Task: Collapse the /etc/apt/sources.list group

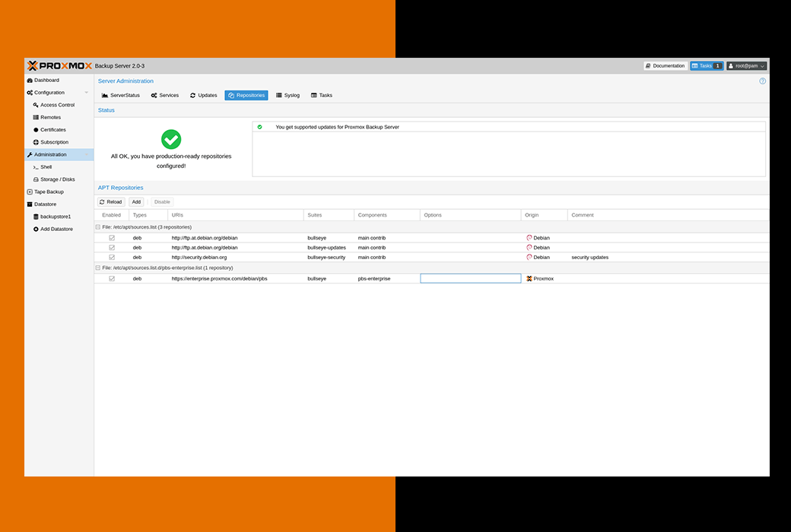Action: [x=98, y=227]
